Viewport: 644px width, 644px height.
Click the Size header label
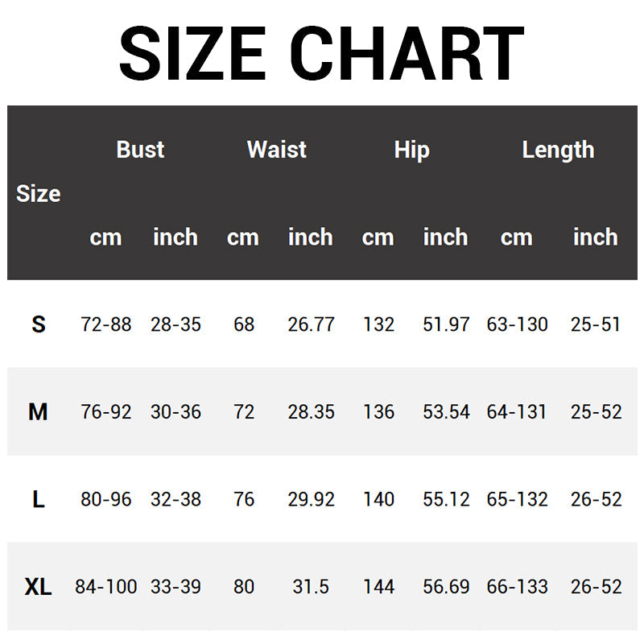tap(38, 194)
